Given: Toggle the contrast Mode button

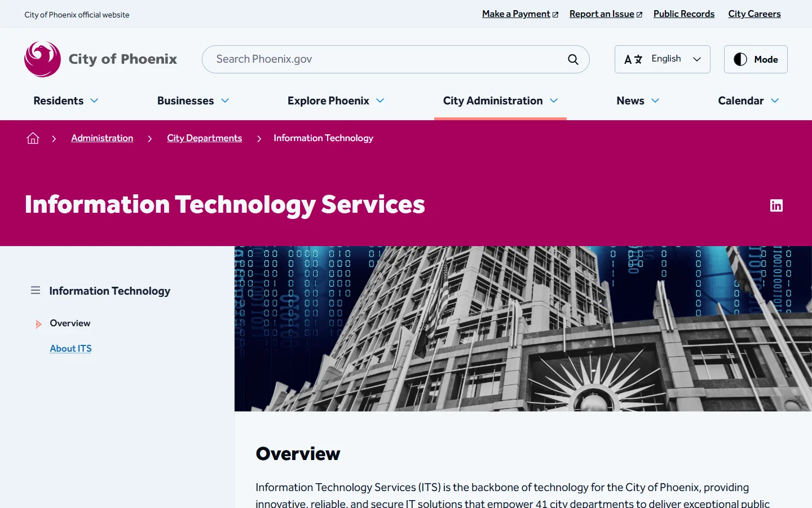Looking at the screenshot, I should click(x=756, y=59).
